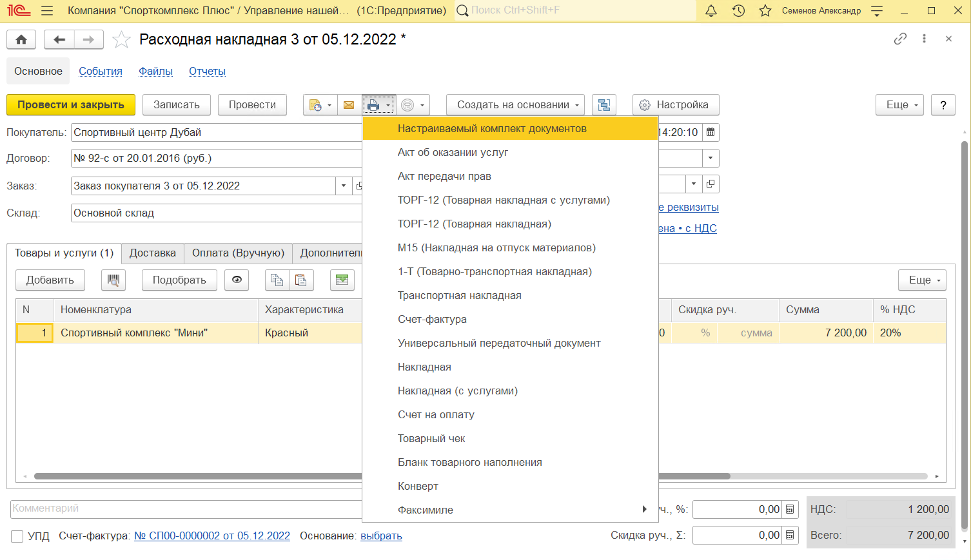
Task: Open the top toolbar Еще menu
Action: tap(900, 105)
